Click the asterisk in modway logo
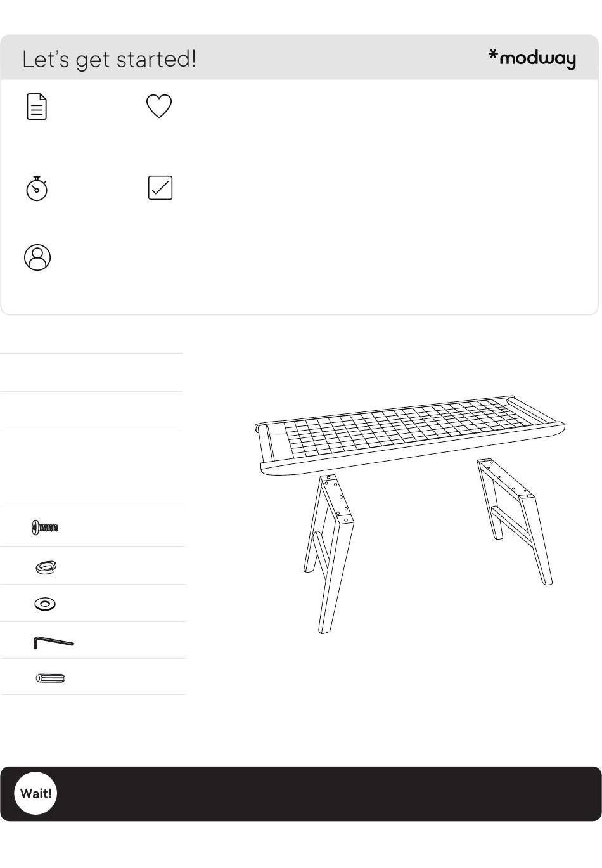 coord(493,55)
